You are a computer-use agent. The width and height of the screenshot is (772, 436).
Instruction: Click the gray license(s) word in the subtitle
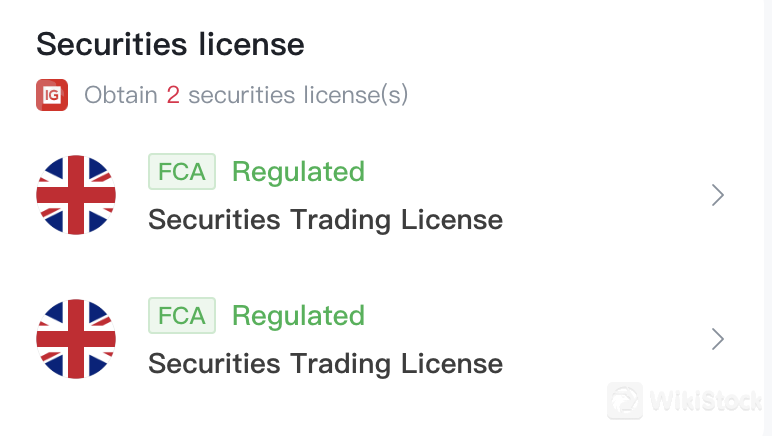click(352, 95)
